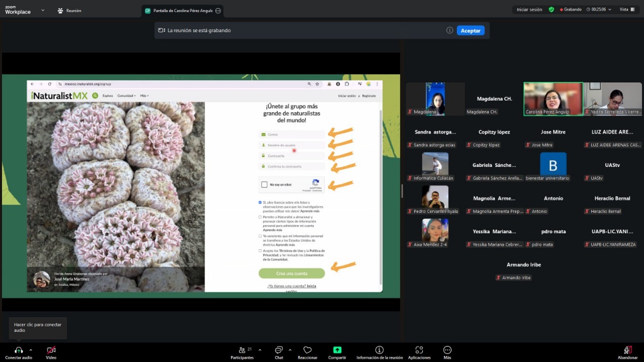Click the green search icon beside iNaturalistMX
Image resolution: width=644 pixels, height=362 pixels.
pos(95,96)
